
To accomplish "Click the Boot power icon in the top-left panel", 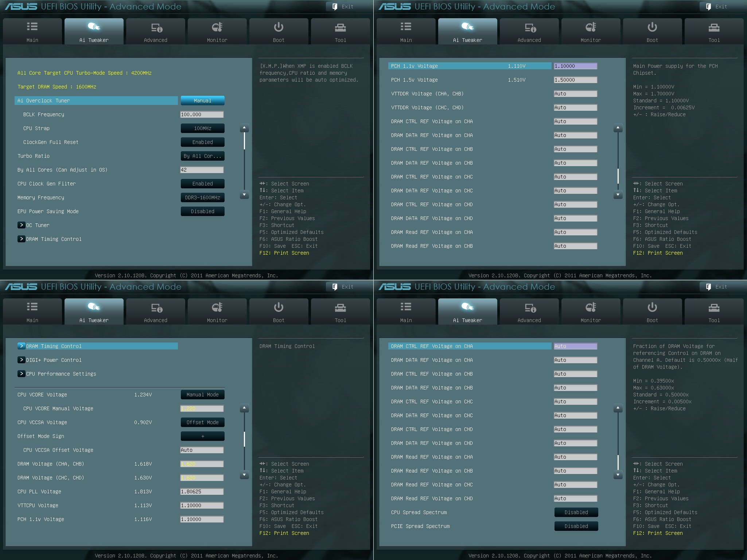I will [x=279, y=27].
